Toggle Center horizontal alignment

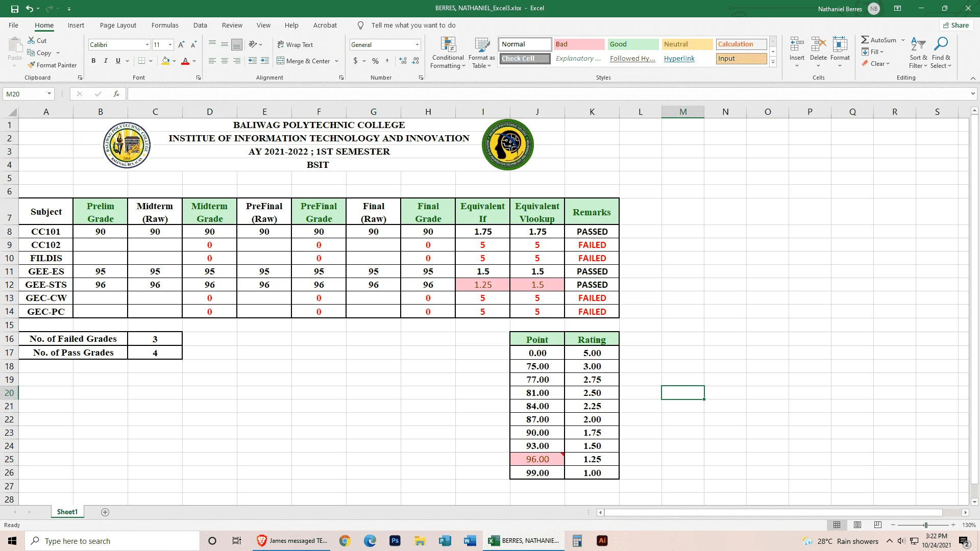pos(225,61)
